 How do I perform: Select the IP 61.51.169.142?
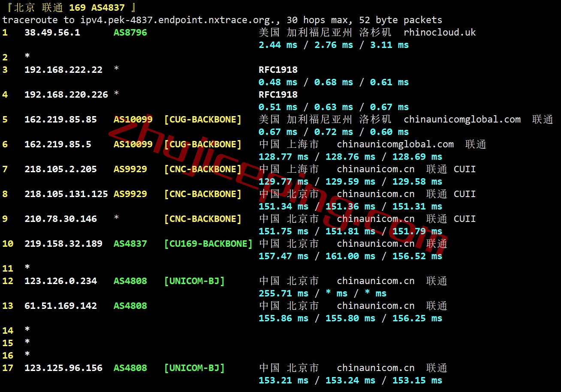(x=60, y=306)
